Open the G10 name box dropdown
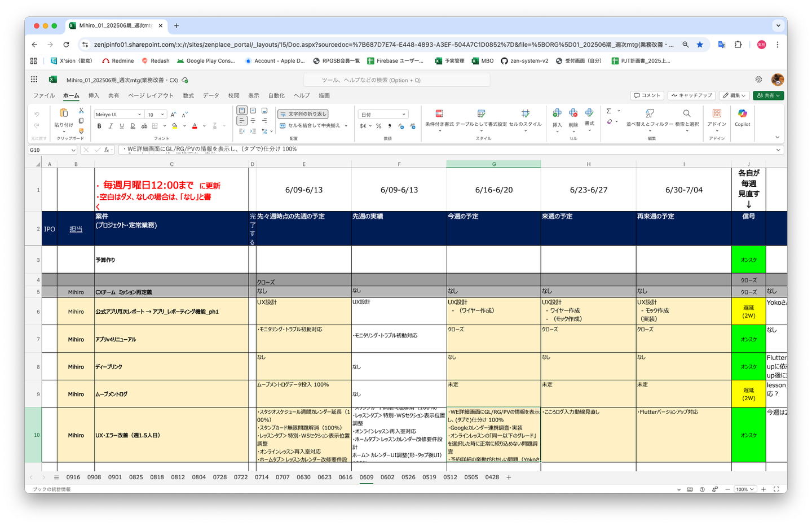Image resolution: width=812 pixels, height=526 pixels. click(73, 150)
